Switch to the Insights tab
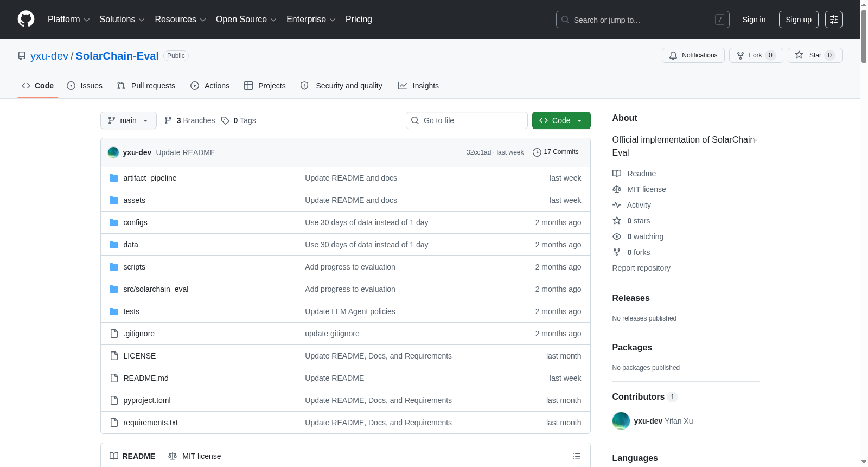The image size is (868, 467). 418,86
